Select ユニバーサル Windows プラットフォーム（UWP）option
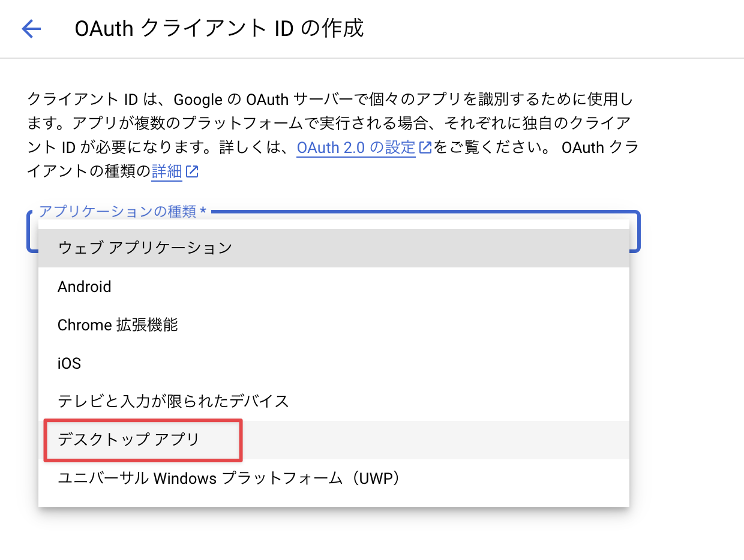The image size is (744, 560). click(x=334, y=478)
